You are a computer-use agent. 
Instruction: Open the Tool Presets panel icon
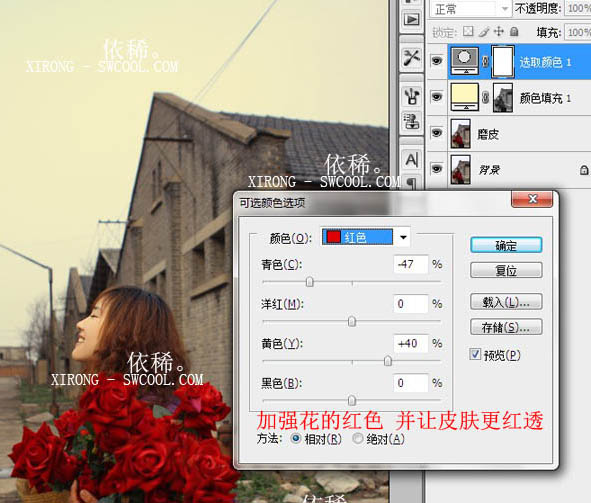411,58
